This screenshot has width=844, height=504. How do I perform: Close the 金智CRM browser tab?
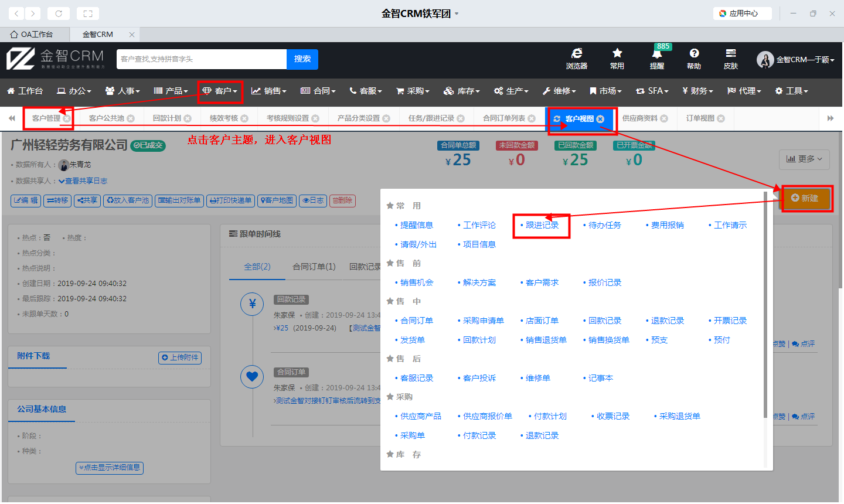point(132,35)
